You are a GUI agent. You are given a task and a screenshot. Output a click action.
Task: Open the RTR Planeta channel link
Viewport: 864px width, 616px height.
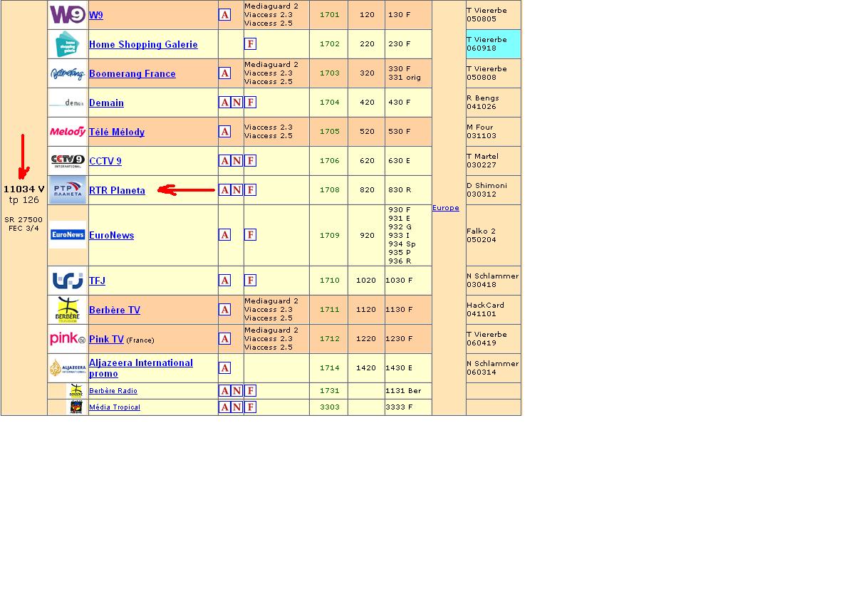(117, 190)
